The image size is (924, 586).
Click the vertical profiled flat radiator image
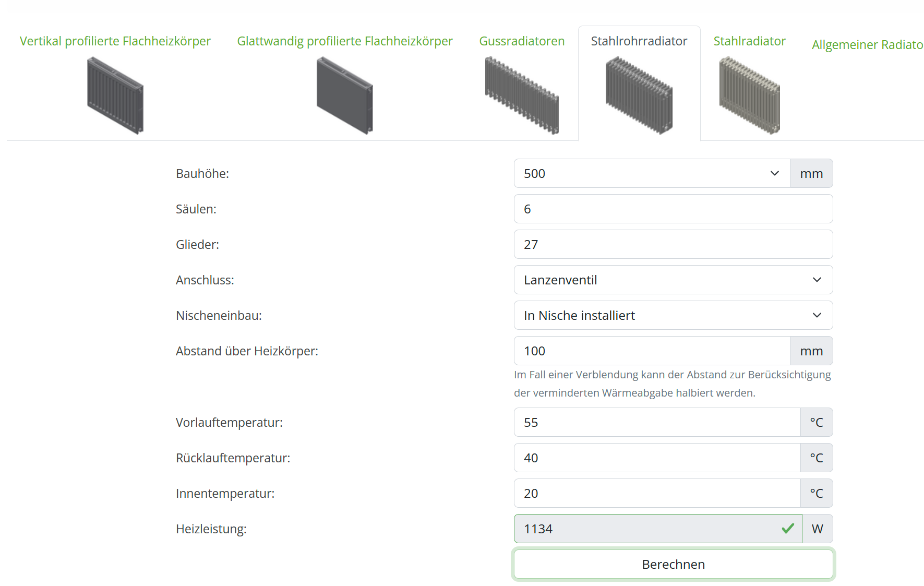[x=115, y=95]
